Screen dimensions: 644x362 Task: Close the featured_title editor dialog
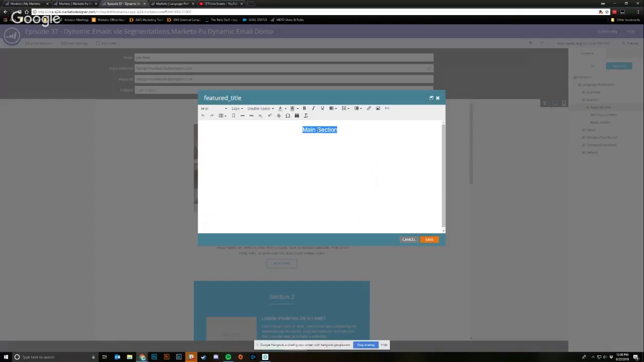coord(438,98)
